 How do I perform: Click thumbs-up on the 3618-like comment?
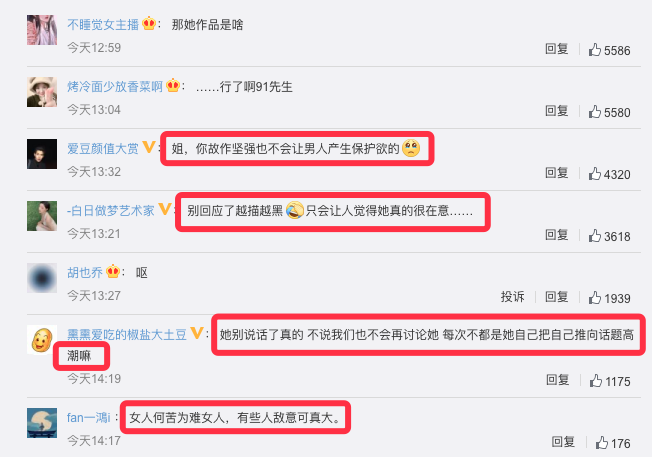595,236
